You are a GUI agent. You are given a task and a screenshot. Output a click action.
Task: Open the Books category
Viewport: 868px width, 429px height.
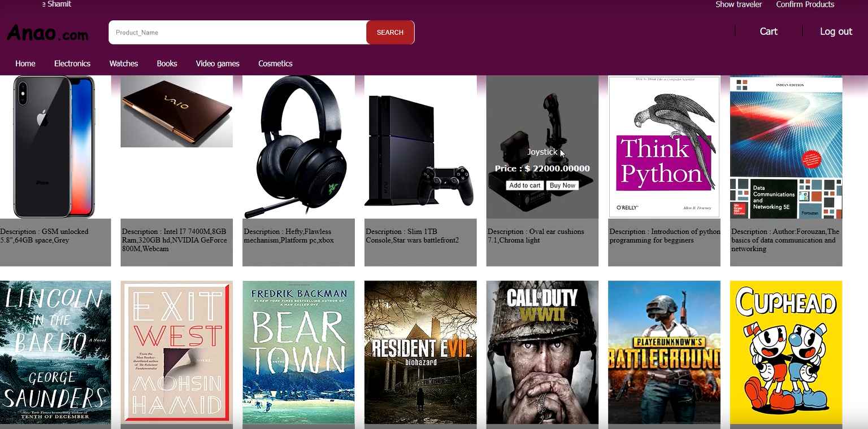[167, 63]
